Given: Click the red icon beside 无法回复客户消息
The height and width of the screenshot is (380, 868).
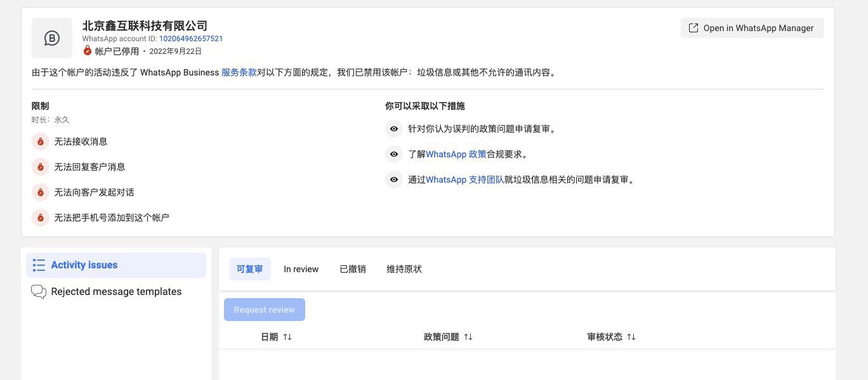Looking at the screenshot, I should click(41, 167).
